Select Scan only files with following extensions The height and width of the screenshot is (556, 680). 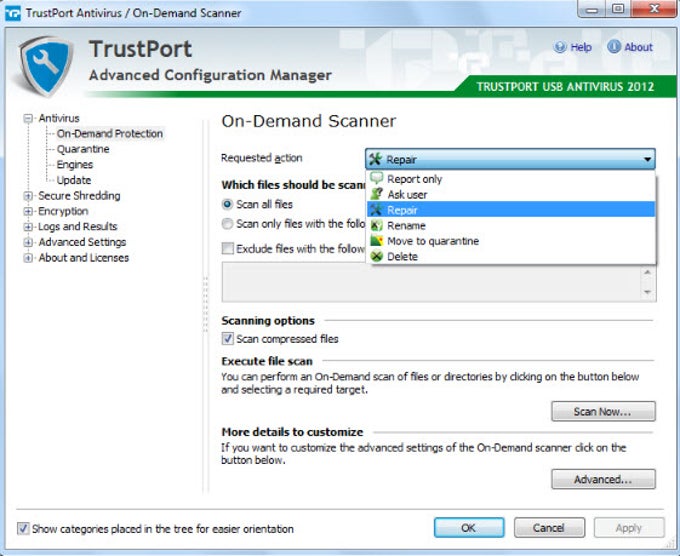point(227,224)
